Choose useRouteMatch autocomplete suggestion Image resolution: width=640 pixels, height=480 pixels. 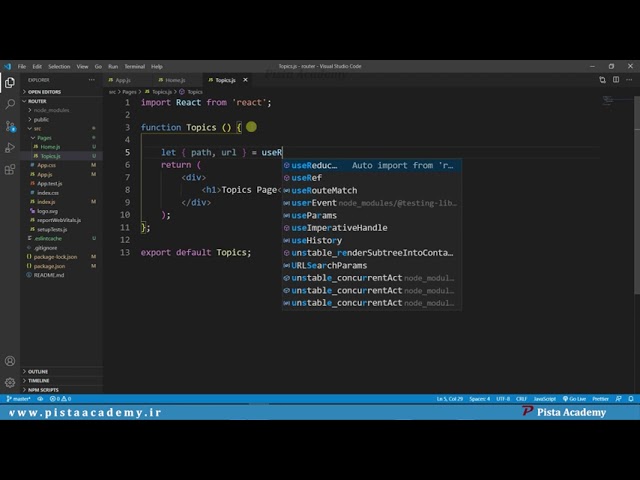click(x=372, y=191)
